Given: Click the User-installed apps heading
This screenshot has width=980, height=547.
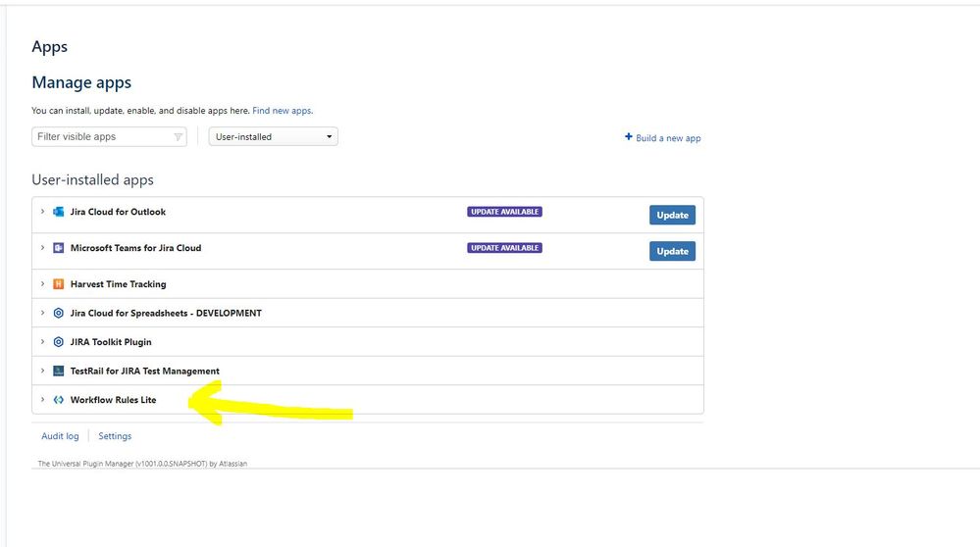Looking at the screenshot, I should coord(92,179).
